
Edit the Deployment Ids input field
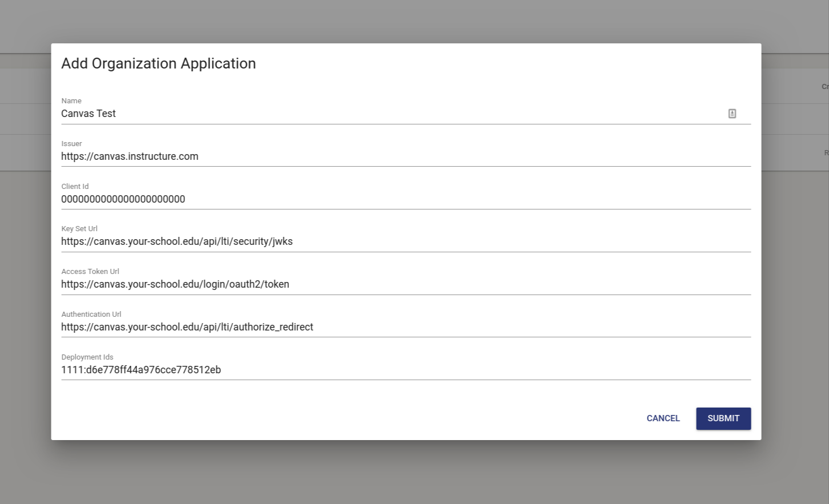[405, 370]
